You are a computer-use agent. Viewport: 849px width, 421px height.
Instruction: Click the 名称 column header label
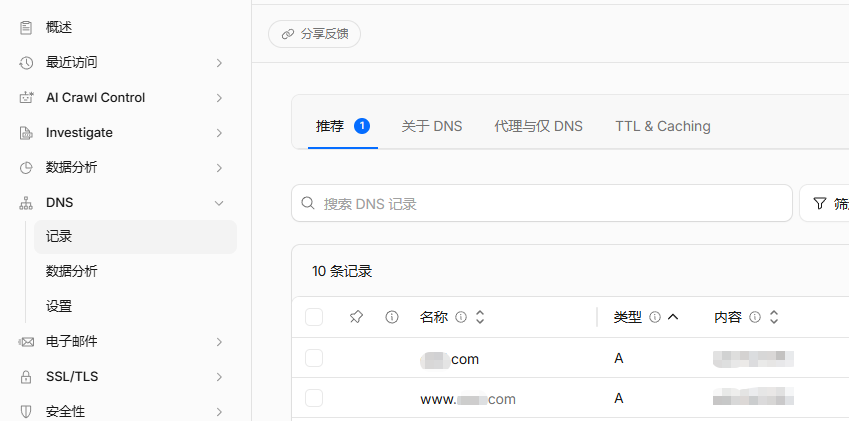pos(434,317)
